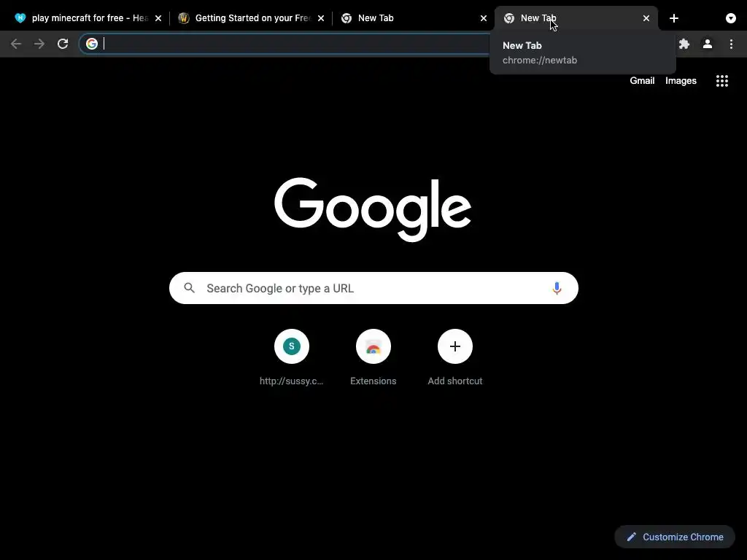Open the Extensions puzzle piece menu
This screenshot has width=747, height=560.
(684, 44)
